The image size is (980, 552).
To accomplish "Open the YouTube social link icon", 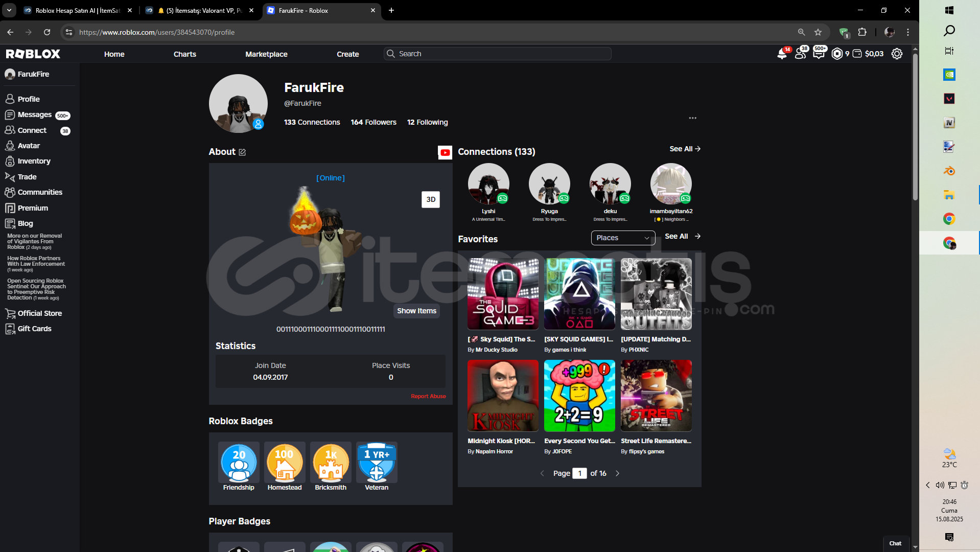I will [445, 152].
